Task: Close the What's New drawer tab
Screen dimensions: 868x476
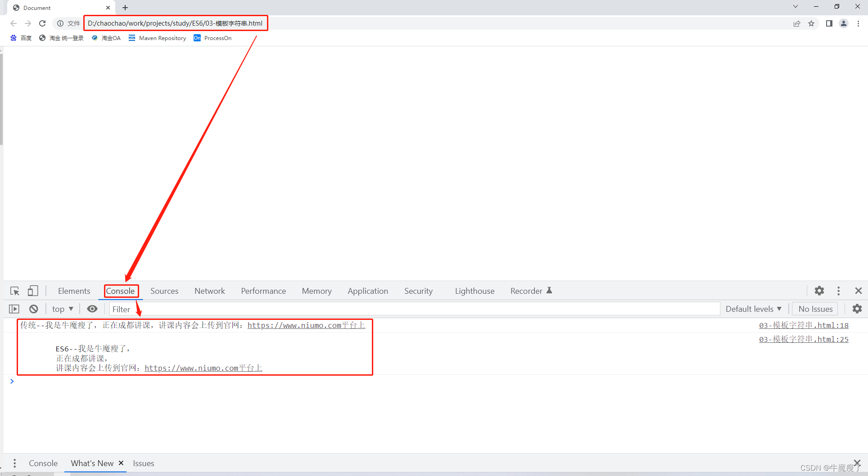Action: point(121,463)
